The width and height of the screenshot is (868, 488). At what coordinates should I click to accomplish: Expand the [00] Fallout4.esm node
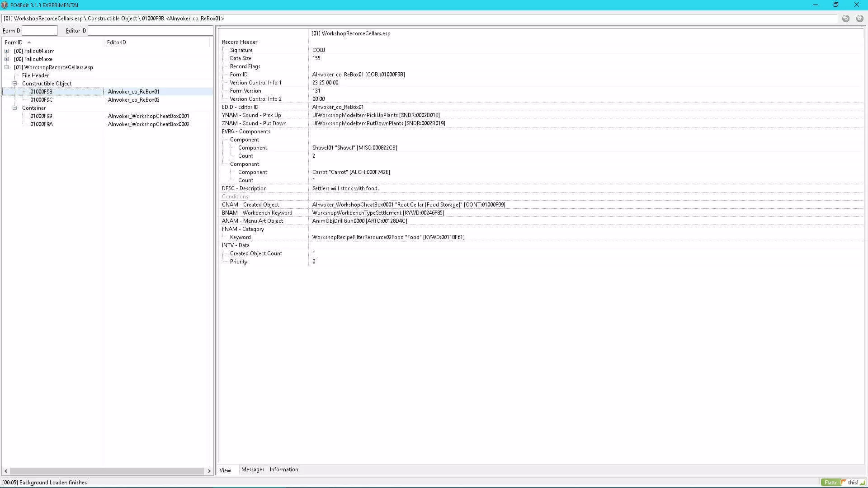tap(7, 51)
